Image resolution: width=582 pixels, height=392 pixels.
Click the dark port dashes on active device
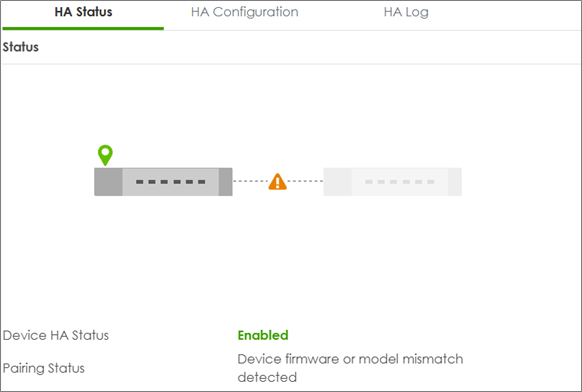(170, 182)
